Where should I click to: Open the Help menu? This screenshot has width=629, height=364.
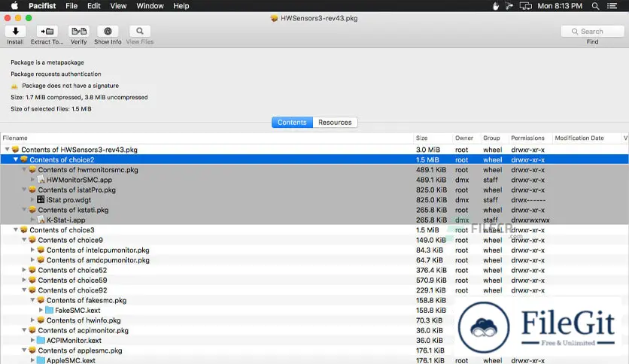coord(181,5)
